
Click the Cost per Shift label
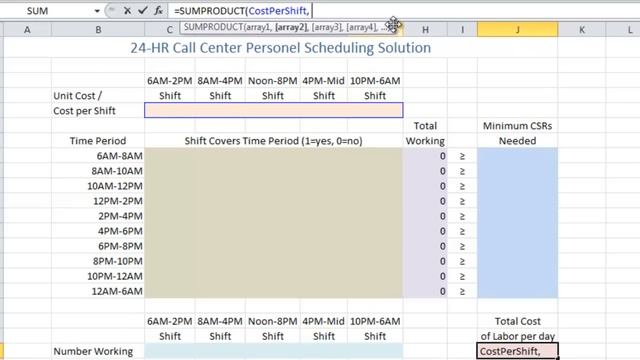pos(84,111)
